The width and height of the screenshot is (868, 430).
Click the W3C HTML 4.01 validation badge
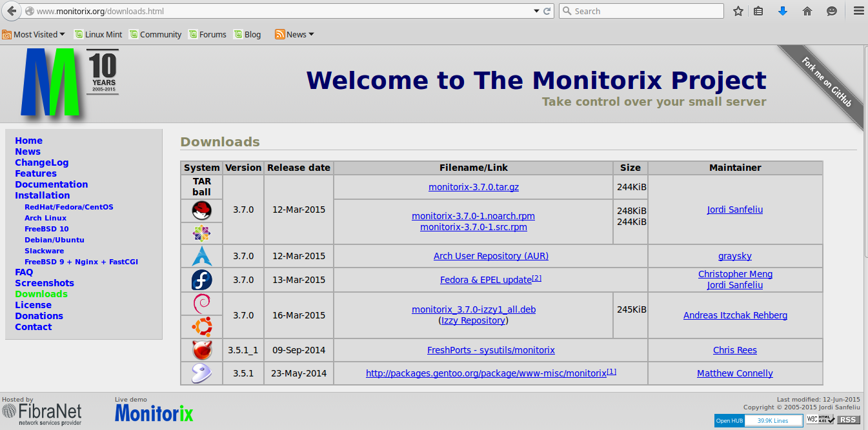[821, 420]
